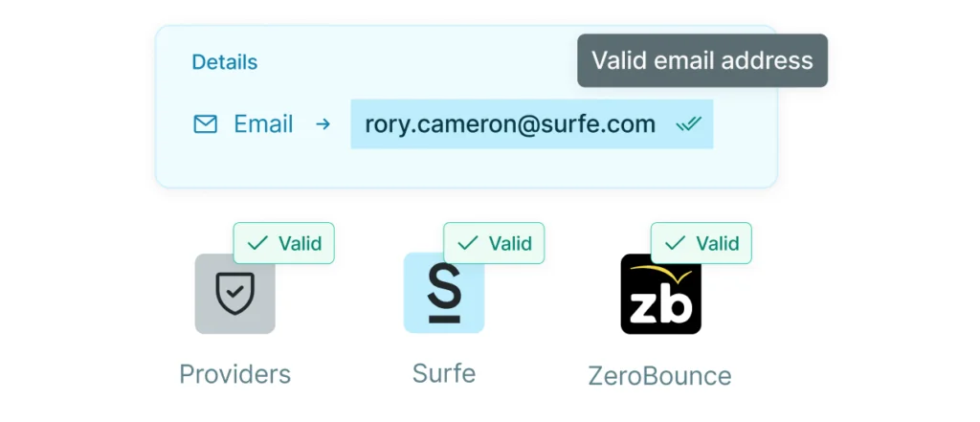This screenshot has width=980, height=422.
Task: Click the ZeroBounce text label
Action: pos(659,375)
